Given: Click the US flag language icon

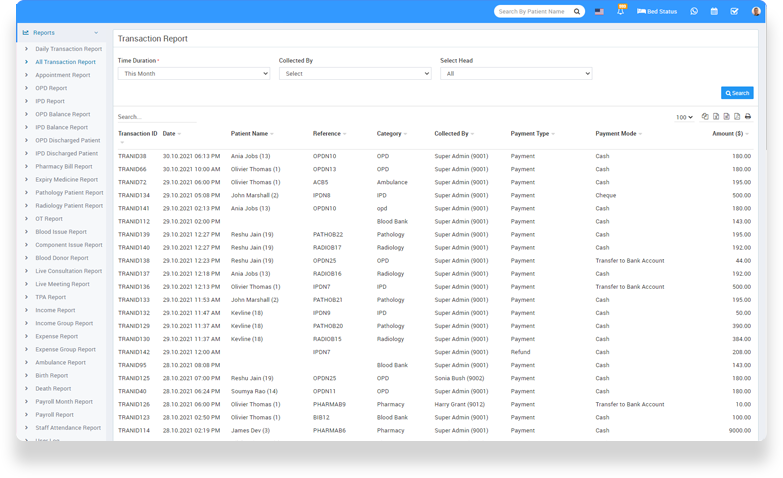Looking at the screenshot, I should 599,12.
